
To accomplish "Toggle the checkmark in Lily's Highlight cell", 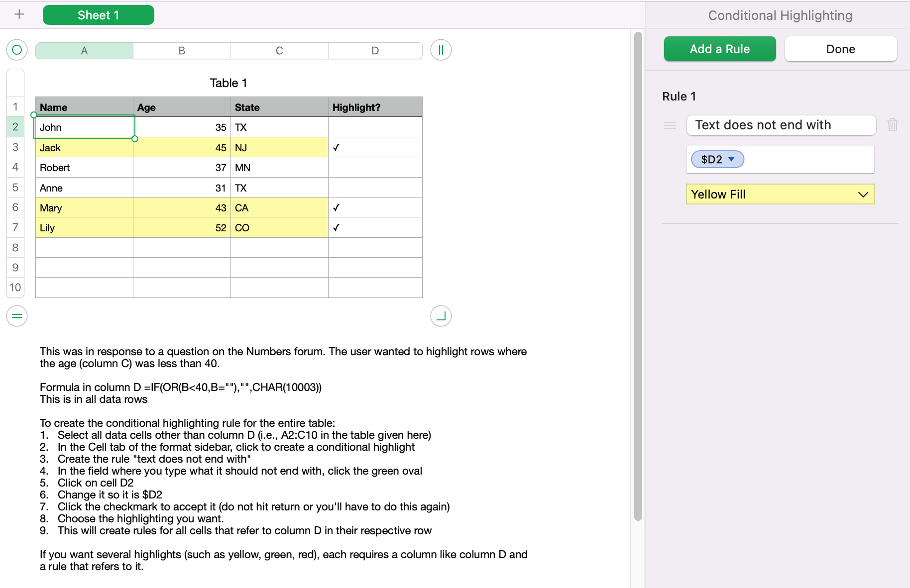I will click(x=337, y=227).
